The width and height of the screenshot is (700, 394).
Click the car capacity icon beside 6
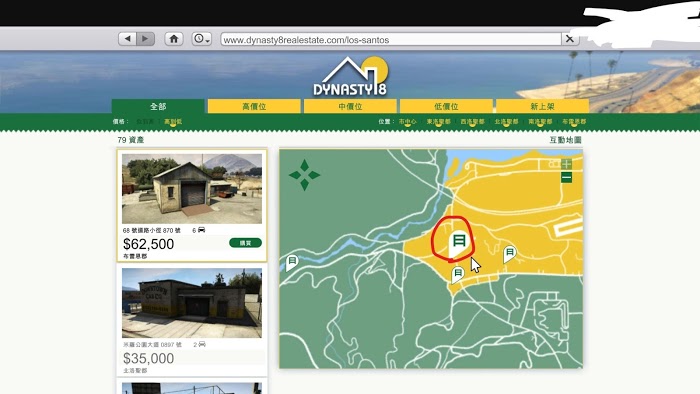[x=202, y=230]
